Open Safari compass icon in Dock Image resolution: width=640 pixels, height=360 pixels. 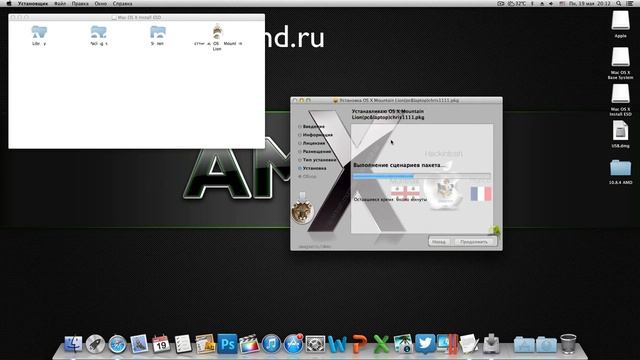pyautogui.click(x=117, y=344)
